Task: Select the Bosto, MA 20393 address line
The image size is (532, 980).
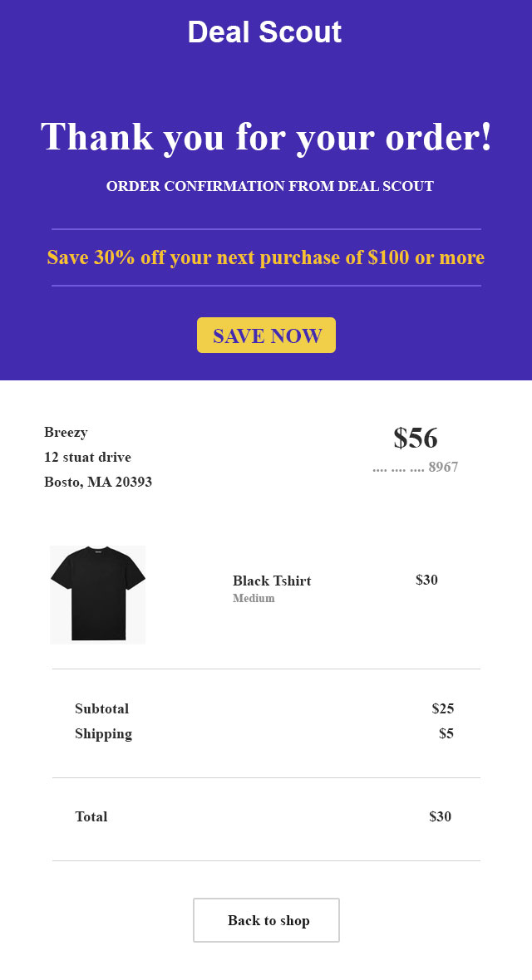Action: pos(98,482)
